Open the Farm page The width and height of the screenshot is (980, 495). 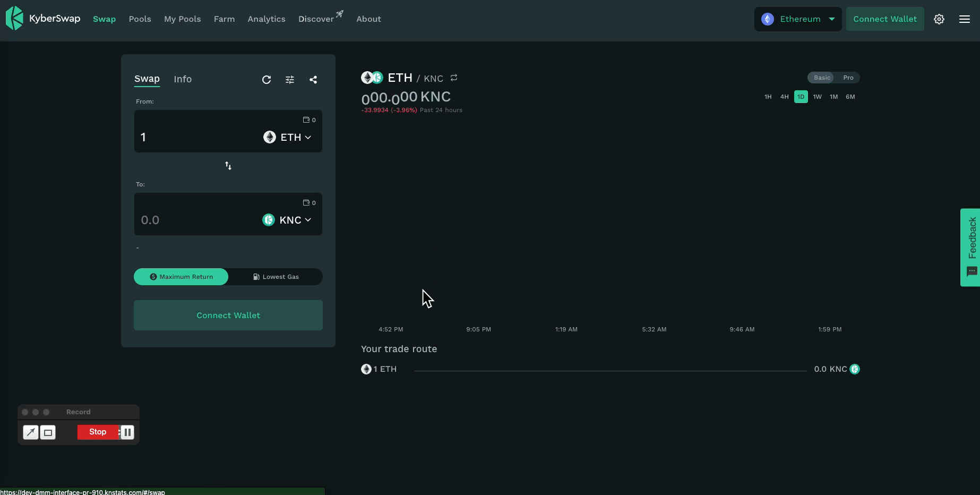tap(224, 19)
